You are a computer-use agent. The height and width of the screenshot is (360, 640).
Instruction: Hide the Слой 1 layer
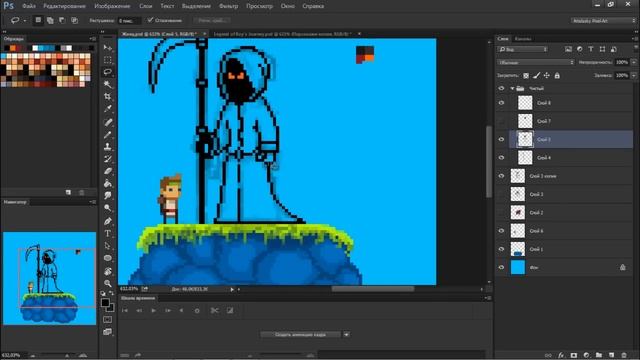[501, 249]
